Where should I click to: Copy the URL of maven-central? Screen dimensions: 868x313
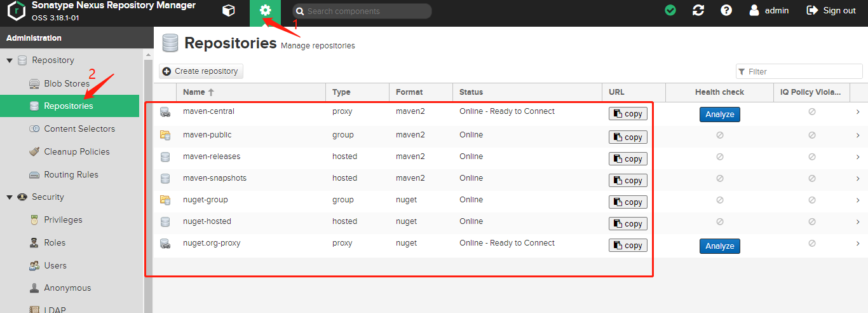tap(628, 114)
